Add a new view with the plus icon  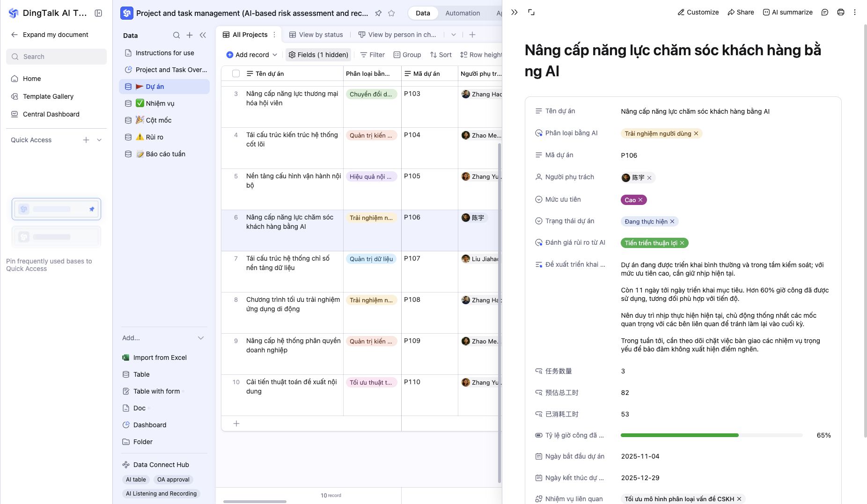[472, 35]
